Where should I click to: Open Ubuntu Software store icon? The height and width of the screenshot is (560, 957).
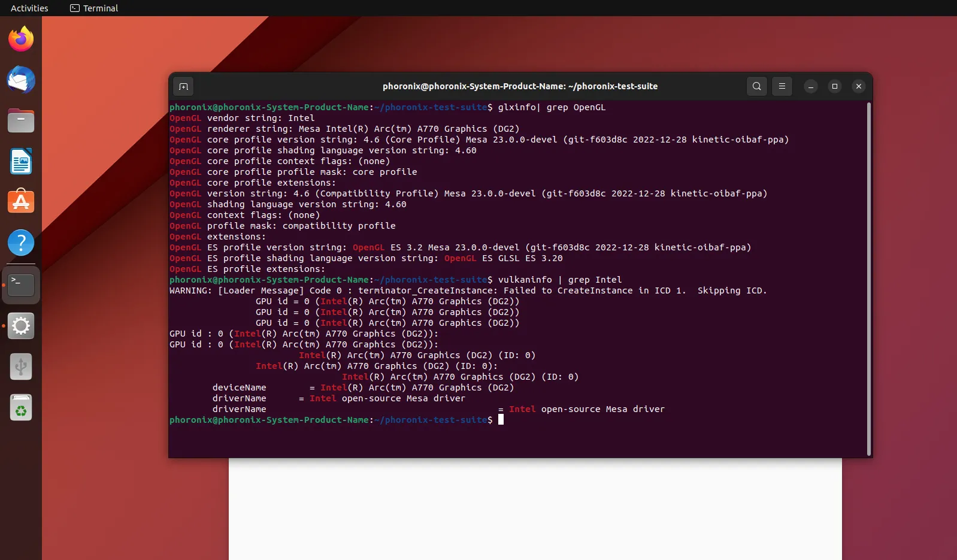(x=21, y=202)
